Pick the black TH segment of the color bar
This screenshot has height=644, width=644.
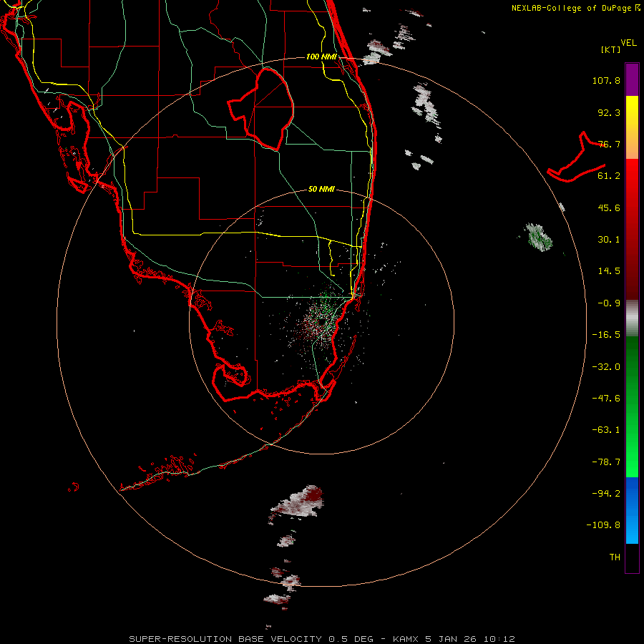pos(632,557)
